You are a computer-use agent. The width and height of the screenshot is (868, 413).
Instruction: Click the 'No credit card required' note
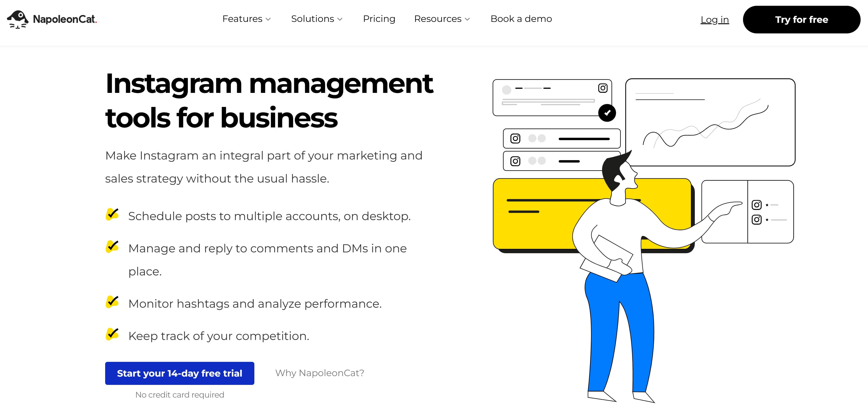click(180, 395)
